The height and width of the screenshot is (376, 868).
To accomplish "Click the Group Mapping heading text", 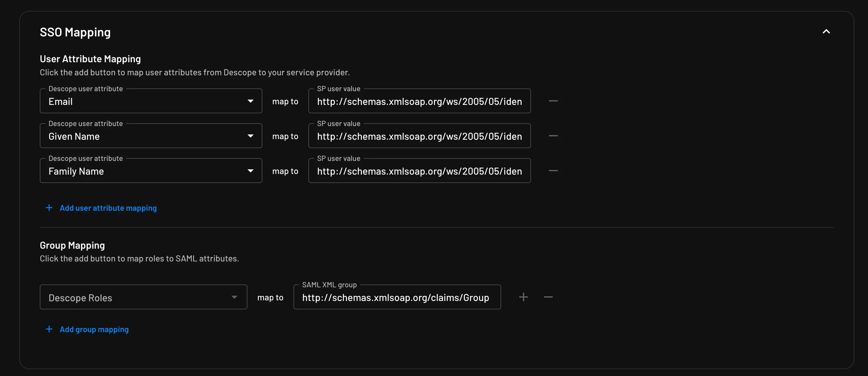I will coord(72,245).
